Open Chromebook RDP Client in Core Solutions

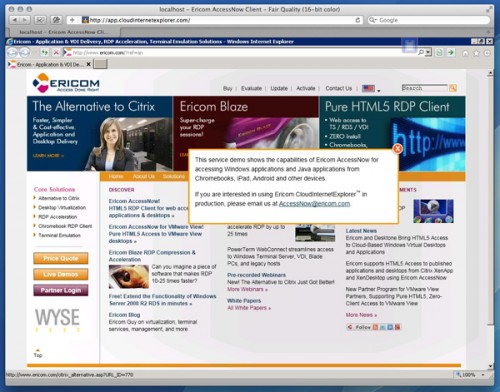pyautogui.click(x=65, y=226)
